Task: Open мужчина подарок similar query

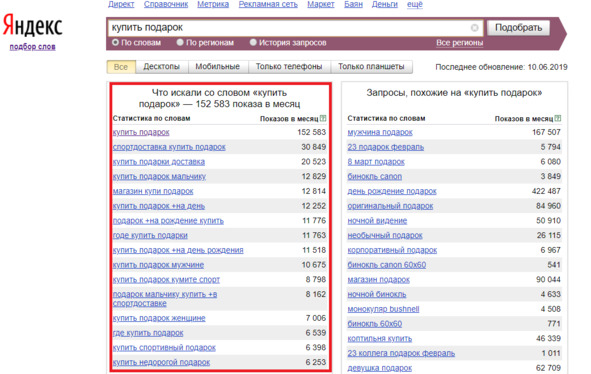Action: point(380,132)
